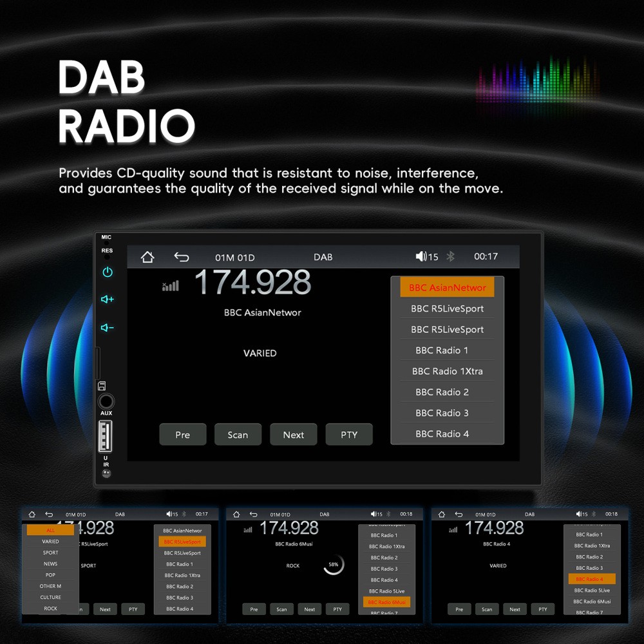Select BBC Radio 5Live on the 58% scanning thumbnail
The image size is (644, 644).
[387, 591]
